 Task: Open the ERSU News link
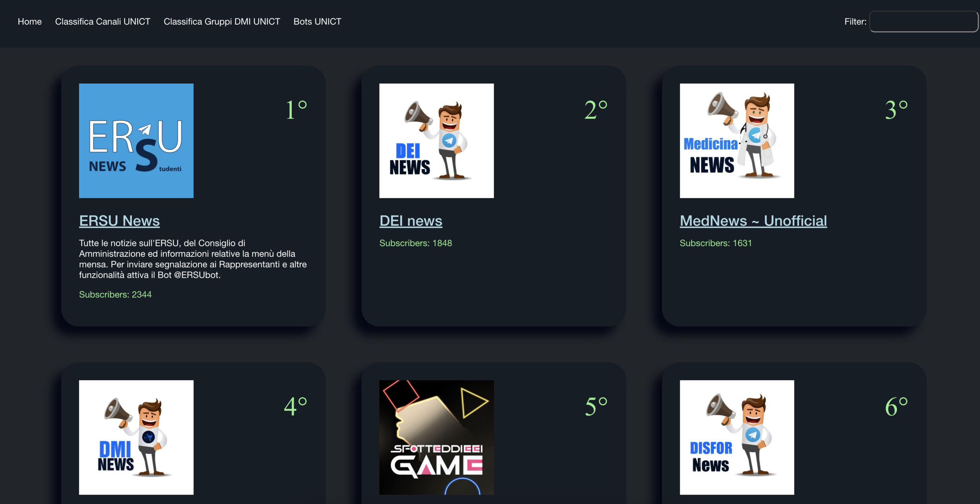point(119,221)
